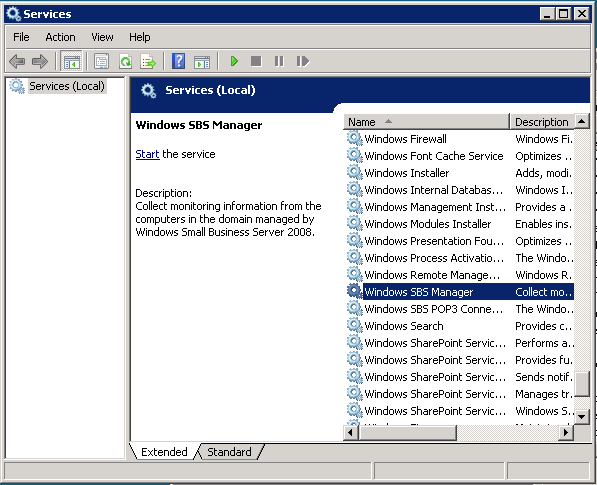Screen dimensions: 597x485
Task: Open the Action menu
Action: point(60,37)
